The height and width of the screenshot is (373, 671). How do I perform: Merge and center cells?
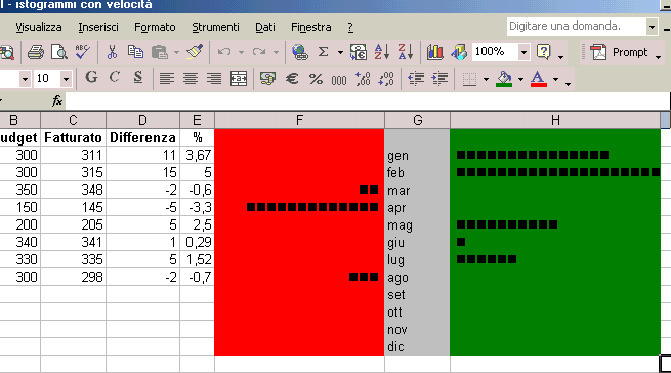click(x=238, y=79)
